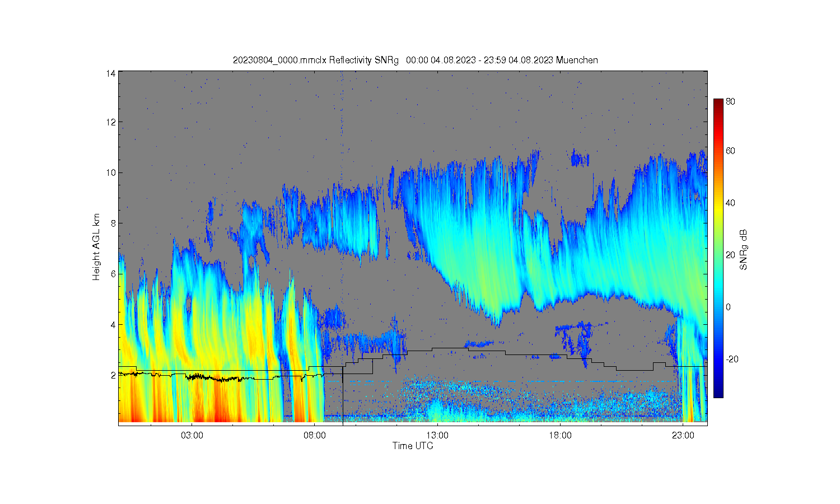The height and width of the screenshot is (504, 840).
Task: Click the 03:00 time tick label
Action: coord(192,436)
